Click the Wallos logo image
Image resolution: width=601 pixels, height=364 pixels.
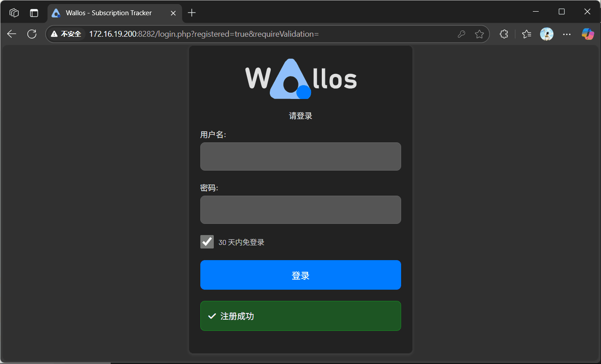301,79
